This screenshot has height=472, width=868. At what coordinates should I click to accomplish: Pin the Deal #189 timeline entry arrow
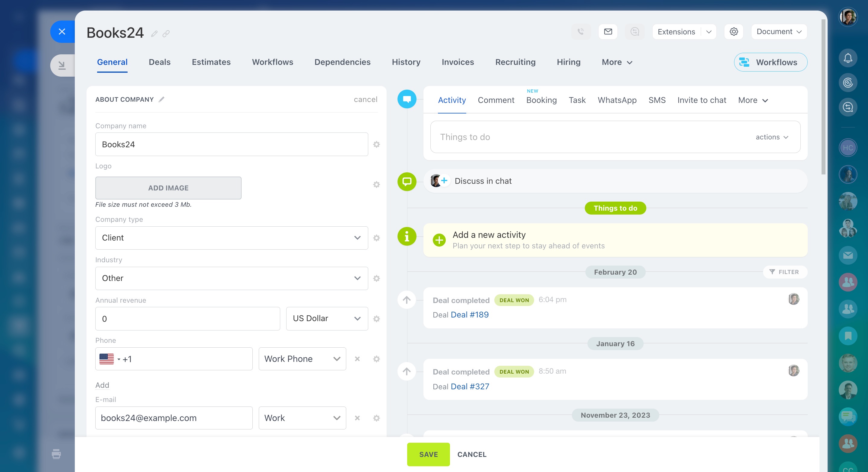click(407, 300)
